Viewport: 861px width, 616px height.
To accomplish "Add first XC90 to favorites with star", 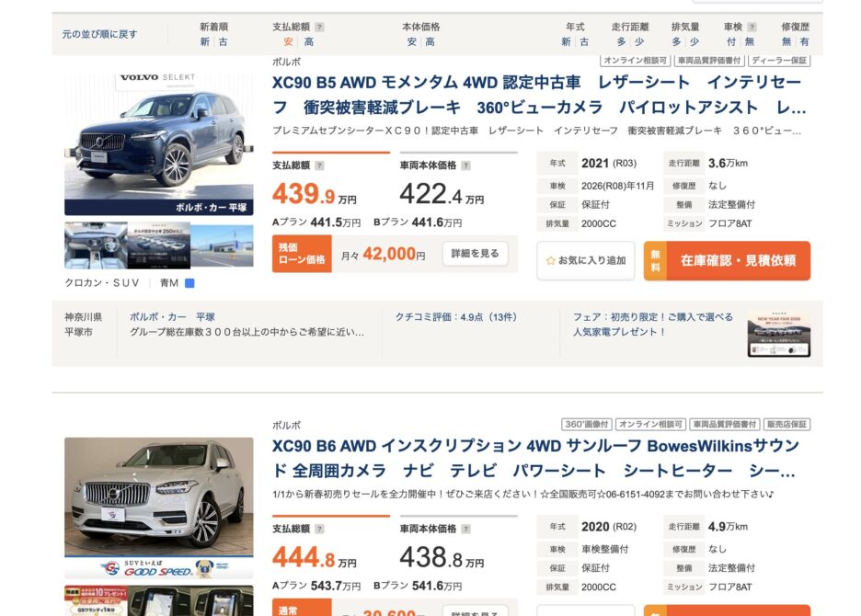I will point(585,260).
